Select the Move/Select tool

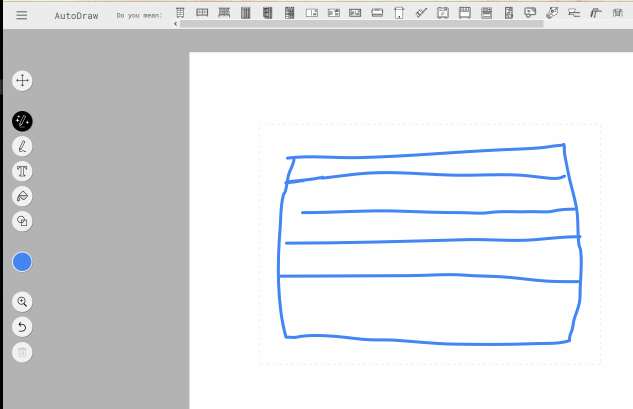[22, 81]
